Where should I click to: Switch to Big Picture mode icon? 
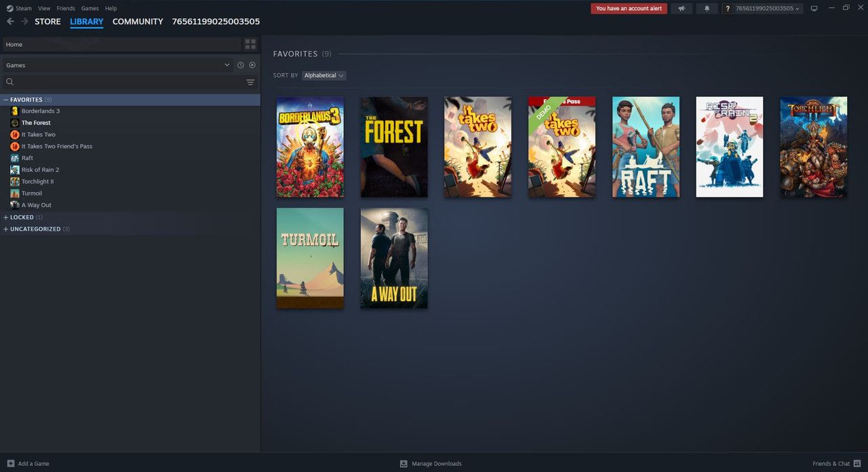pos(814,8)
